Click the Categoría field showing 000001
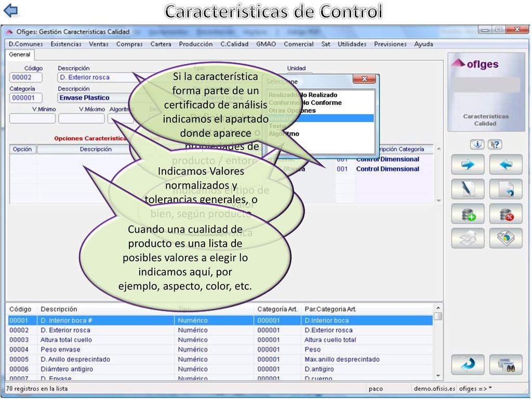Screen dimensions: 532x399 point(26,98)
